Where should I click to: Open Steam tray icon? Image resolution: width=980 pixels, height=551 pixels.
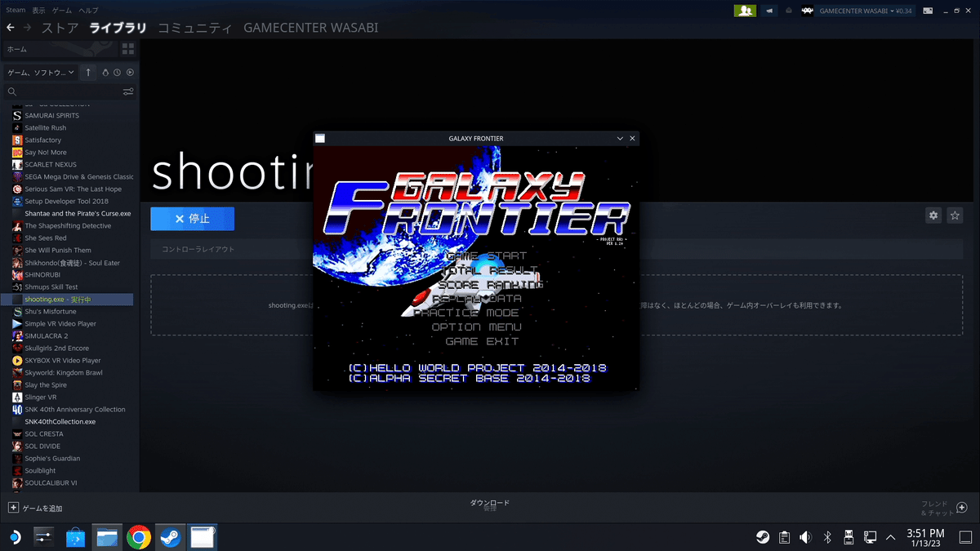762,536
